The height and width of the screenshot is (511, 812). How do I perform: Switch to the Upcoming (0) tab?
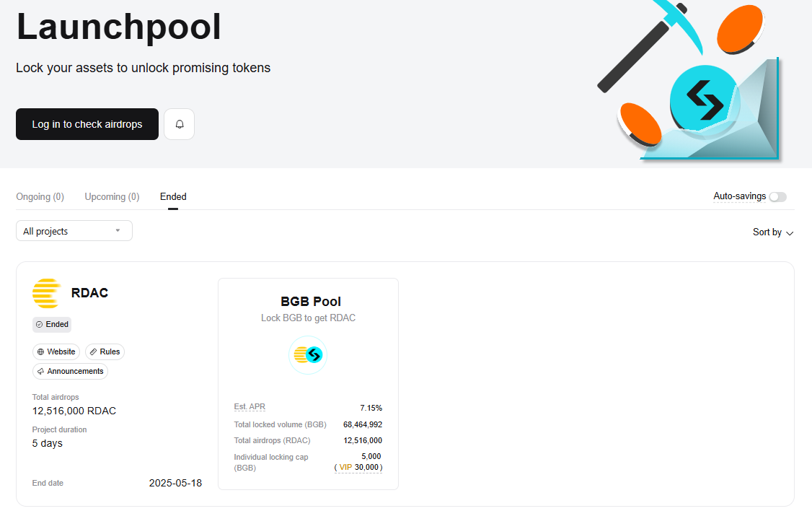click(x=112, y=197)
